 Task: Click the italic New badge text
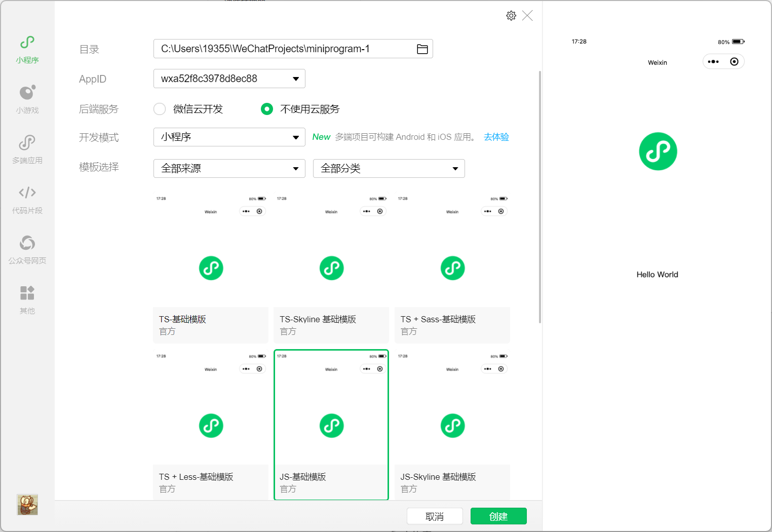pos(321,137)
